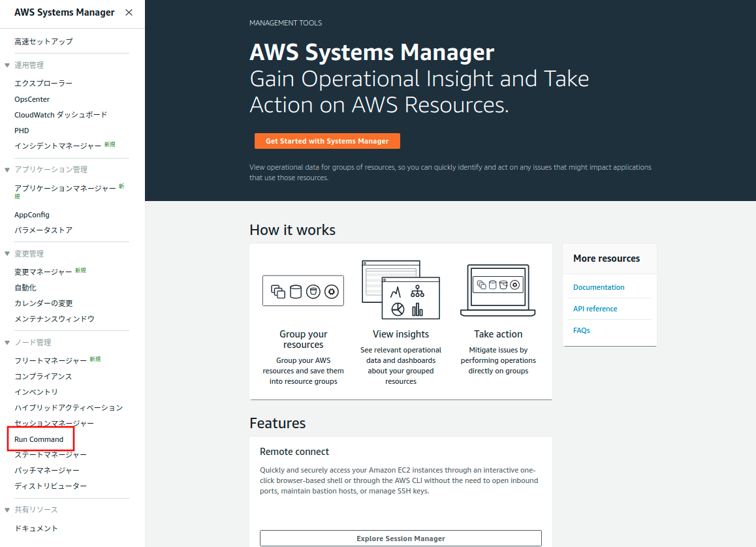Collapse the アプリケーション管理 section
Viewport: 756px width, 547px height.
point(6,169)
